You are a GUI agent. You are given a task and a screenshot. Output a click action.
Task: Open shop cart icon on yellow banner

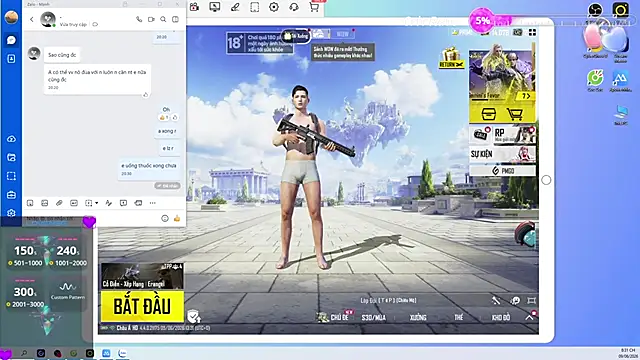[515, 114]
